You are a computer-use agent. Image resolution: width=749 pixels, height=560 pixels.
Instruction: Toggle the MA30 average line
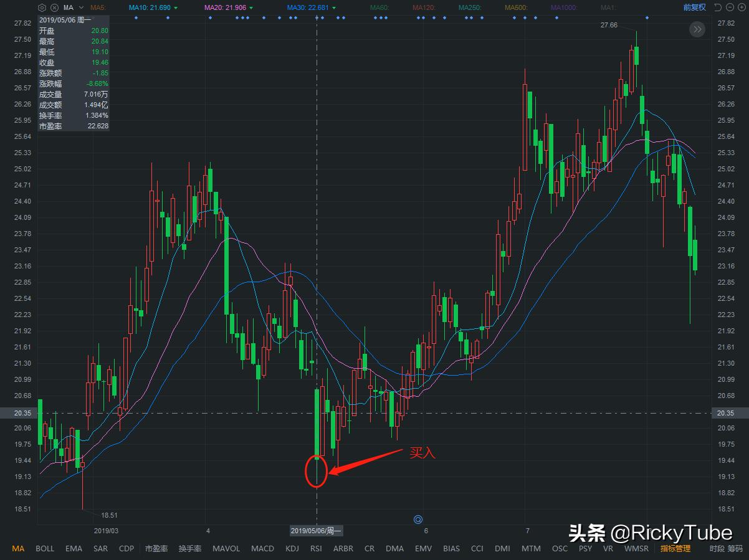pyautogui.click(x=312, y=7)
